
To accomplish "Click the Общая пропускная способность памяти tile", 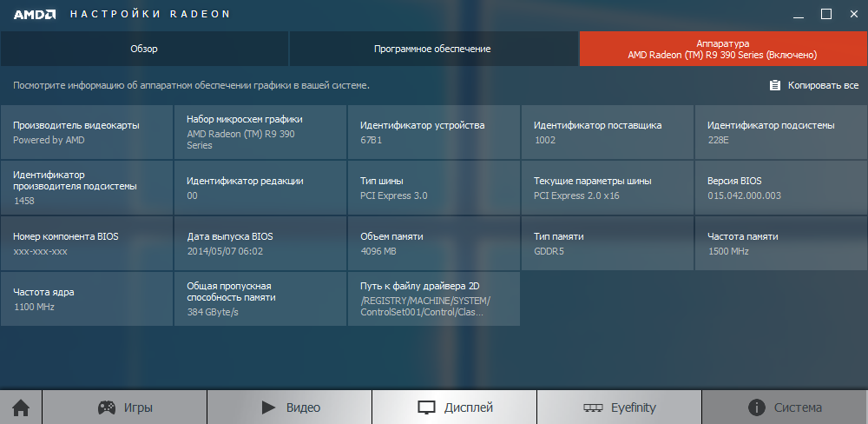I will [260, 299].
